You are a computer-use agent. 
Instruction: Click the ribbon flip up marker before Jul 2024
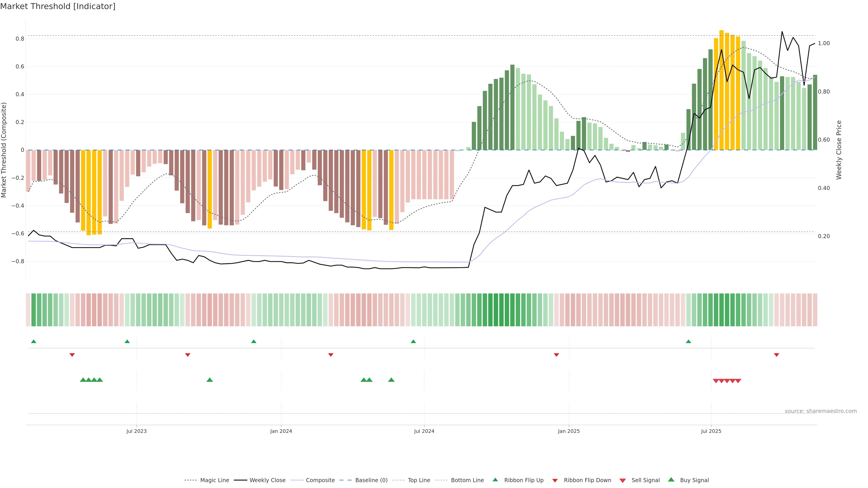point(413,342)
